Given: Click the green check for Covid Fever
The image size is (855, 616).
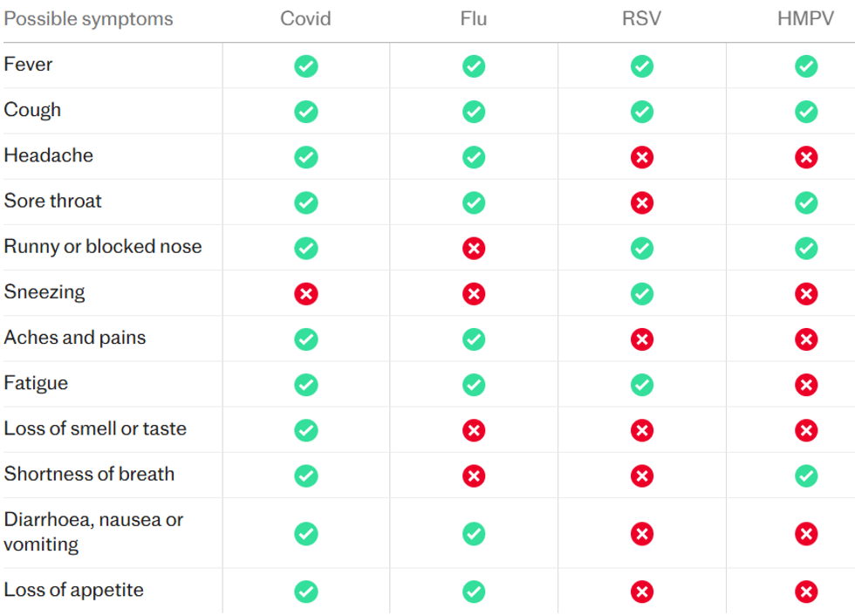Looking at the screenshot, I should click(x=306, y=66).
